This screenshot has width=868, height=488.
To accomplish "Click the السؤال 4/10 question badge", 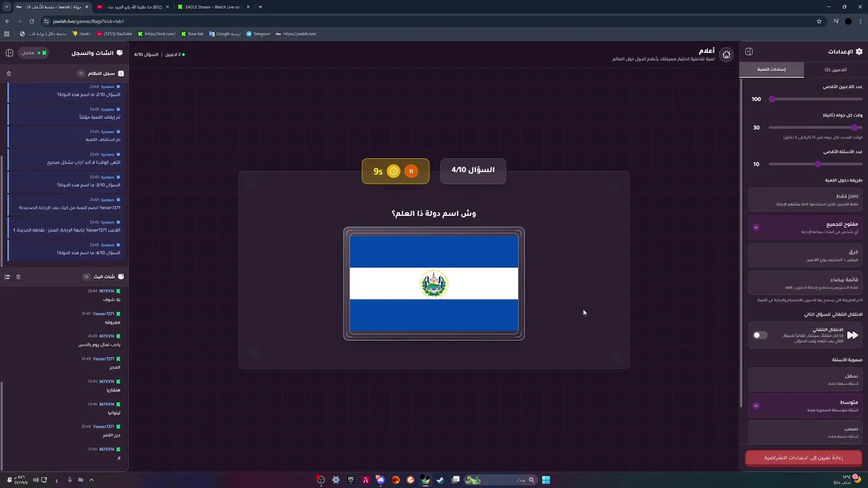I will [473, 170].
